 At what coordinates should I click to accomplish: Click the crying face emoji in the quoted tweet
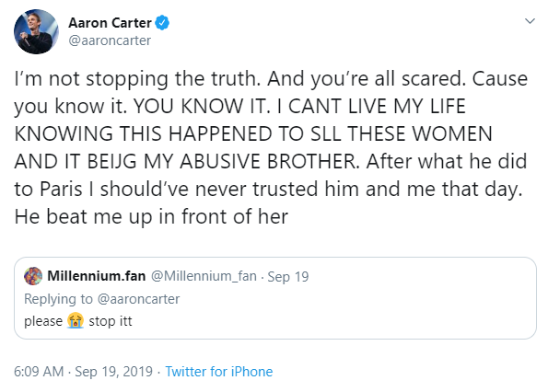[x=76, y=321]
